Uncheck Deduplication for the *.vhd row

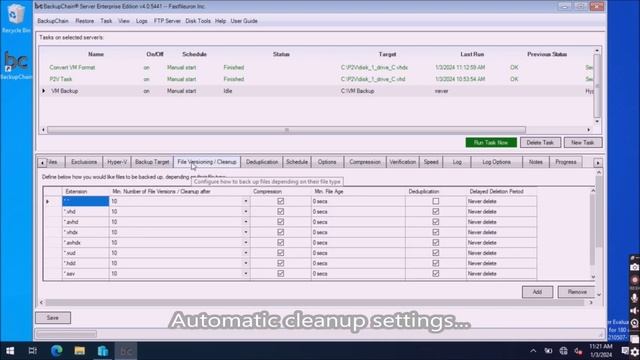pyautogui.click(x=436, y=211)
